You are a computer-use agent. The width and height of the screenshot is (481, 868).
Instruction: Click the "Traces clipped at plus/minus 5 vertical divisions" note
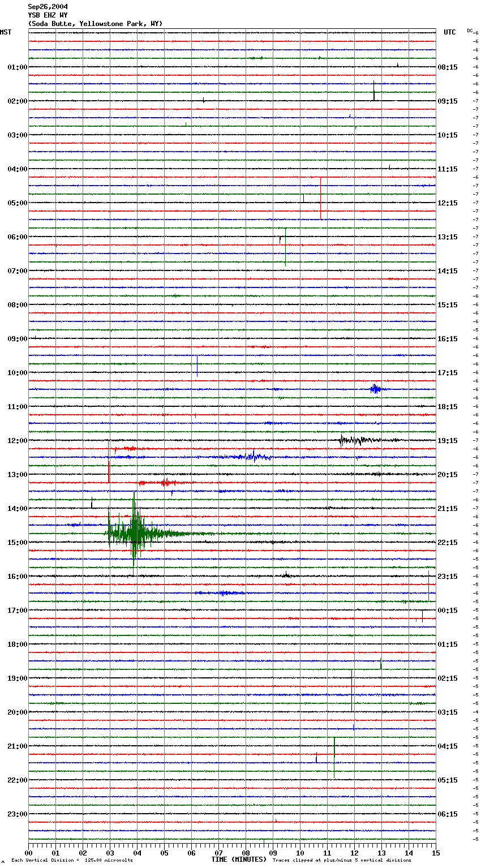[342, 861]
